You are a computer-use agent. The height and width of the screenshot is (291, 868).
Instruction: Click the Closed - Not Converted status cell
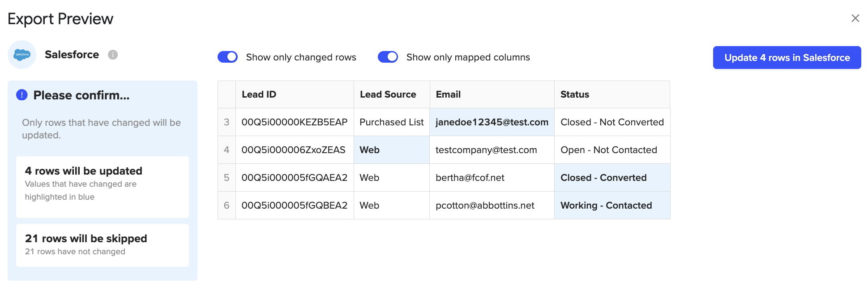coord(612,122)
